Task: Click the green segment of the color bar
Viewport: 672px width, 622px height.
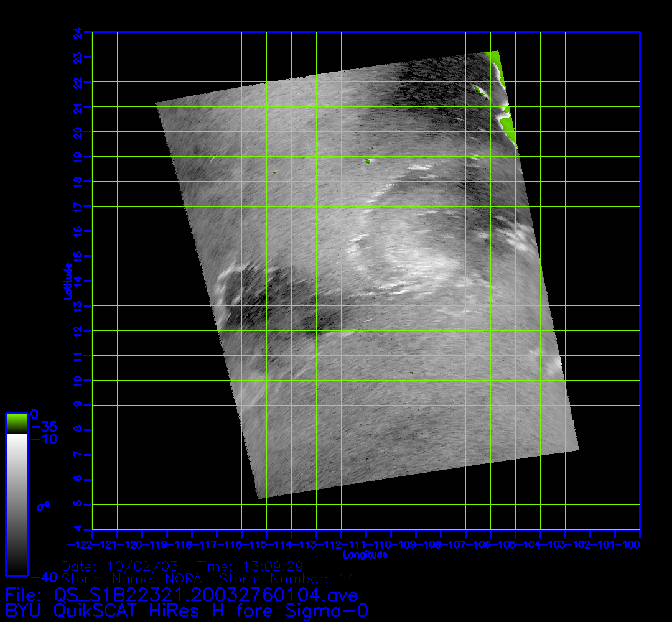Action: pyautogui.click(x=16, y=423)
